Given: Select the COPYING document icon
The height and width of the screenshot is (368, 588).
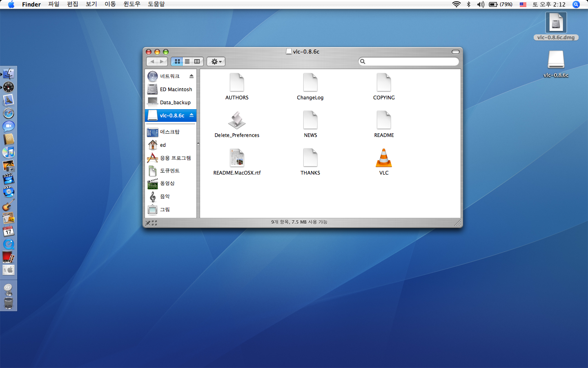Looking at the screenshot, I should [x=384, y=83].
